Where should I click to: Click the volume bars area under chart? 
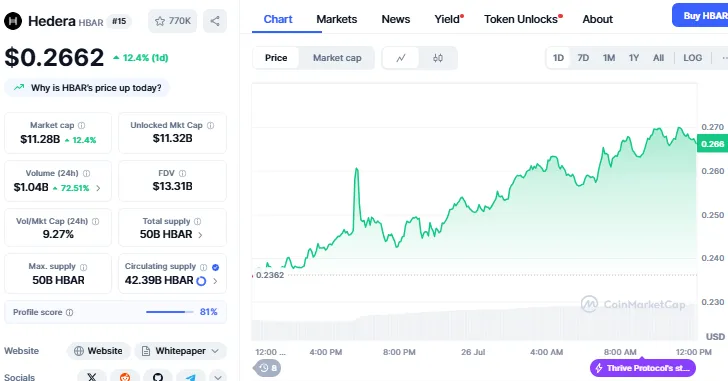(474, 323)
